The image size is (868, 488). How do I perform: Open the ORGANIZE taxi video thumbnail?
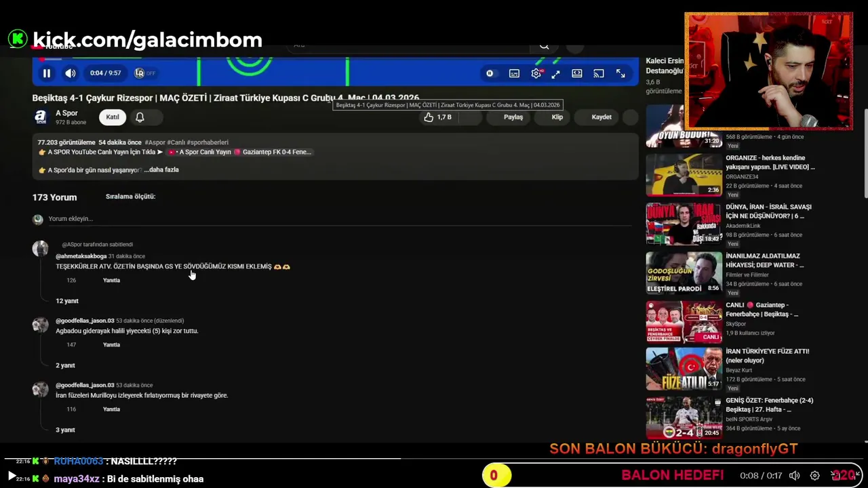pyautogui.click(x=684, y=175)
